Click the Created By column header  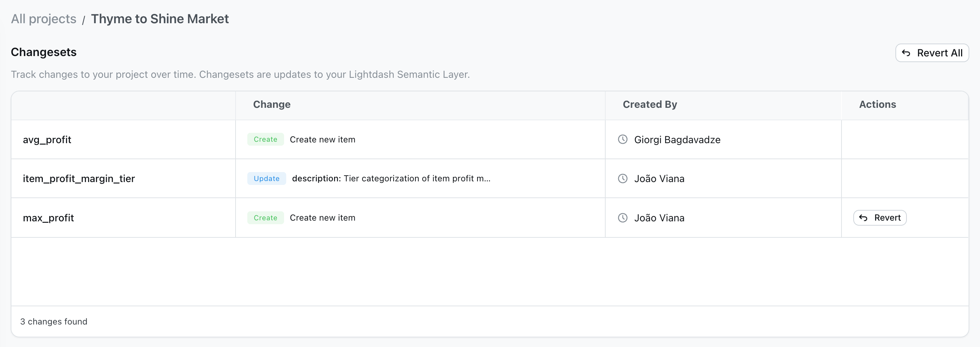pos(650,104)
